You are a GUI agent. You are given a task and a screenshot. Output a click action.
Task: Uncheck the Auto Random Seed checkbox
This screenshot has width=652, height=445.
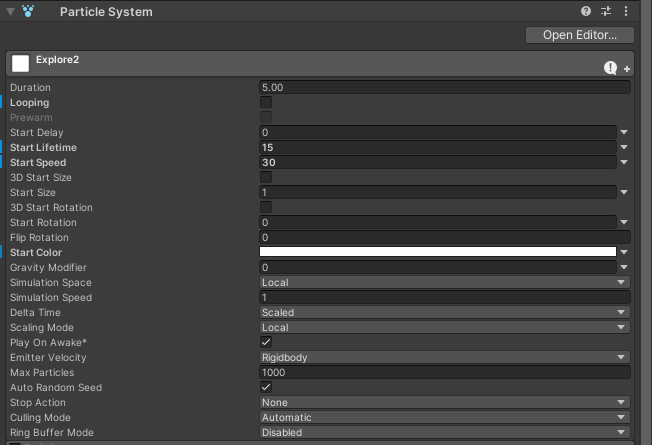(x=266, y=387)
